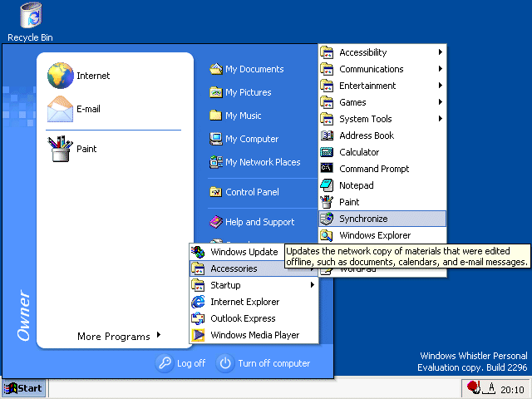532x399 pixels.
Task: Click the Turn off computer power icon
Action: (225, 363)
